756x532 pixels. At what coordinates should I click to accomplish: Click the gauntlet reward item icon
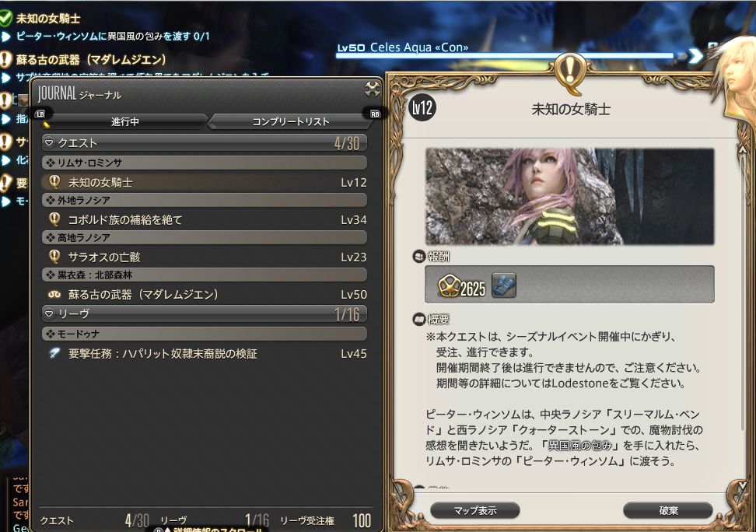click(504, 285)
